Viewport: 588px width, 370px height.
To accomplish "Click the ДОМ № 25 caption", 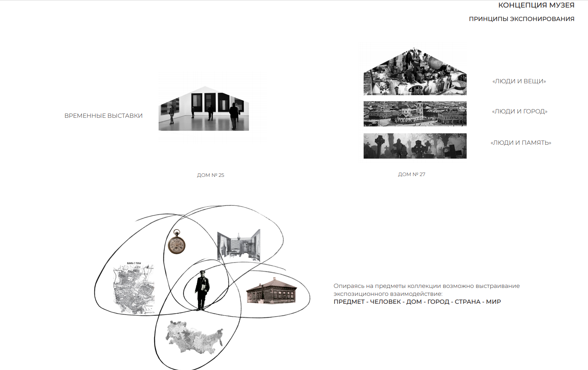I will pos(211,175).
